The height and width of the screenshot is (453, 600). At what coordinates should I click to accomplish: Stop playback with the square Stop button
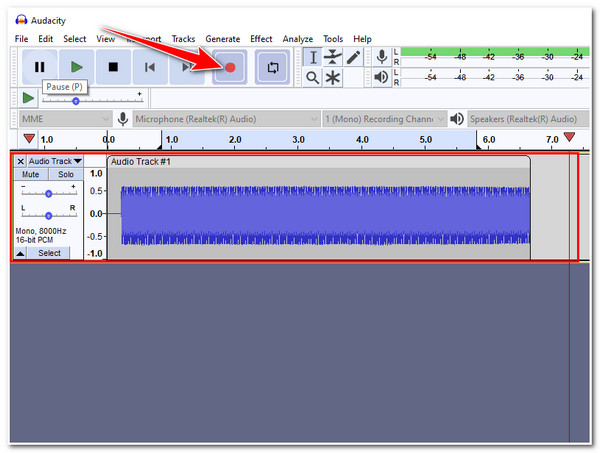click(113, 67)
